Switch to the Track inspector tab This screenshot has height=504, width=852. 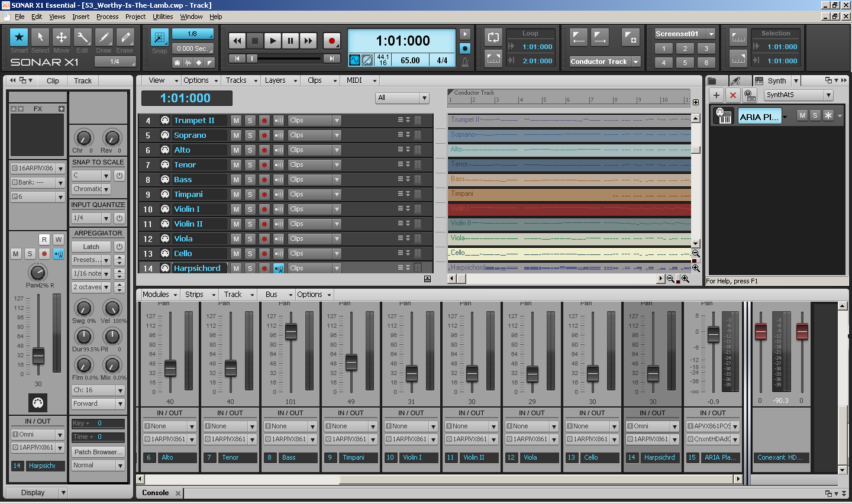click(83, 81)
